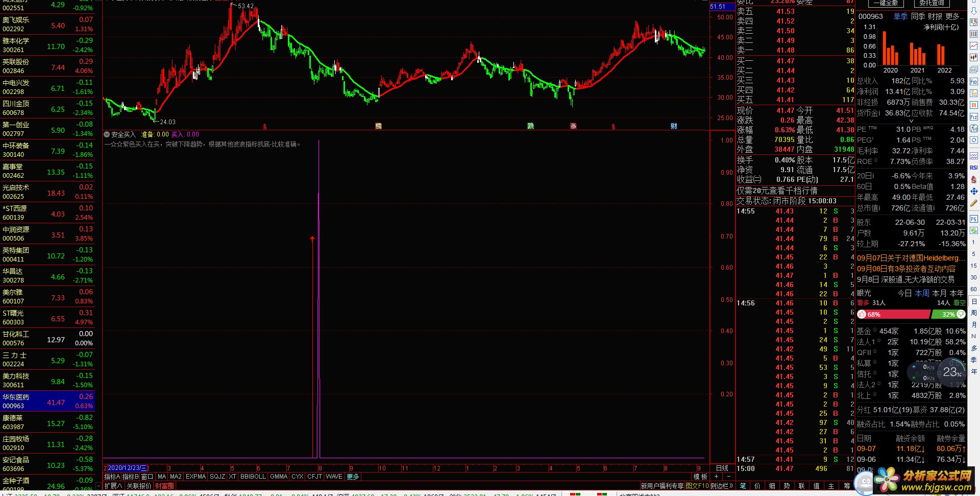
Task: Open the 窗口 menu
Action: (x=147, y=477)
